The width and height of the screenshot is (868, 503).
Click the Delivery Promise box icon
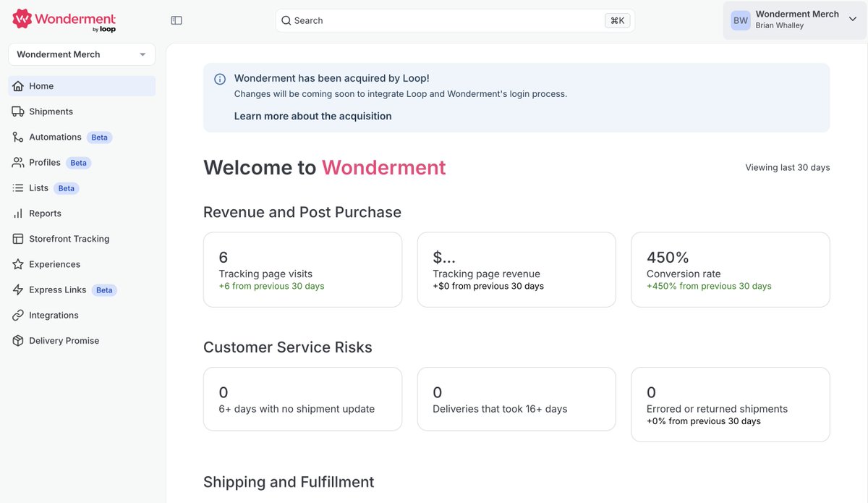click(x=18, y=340)
